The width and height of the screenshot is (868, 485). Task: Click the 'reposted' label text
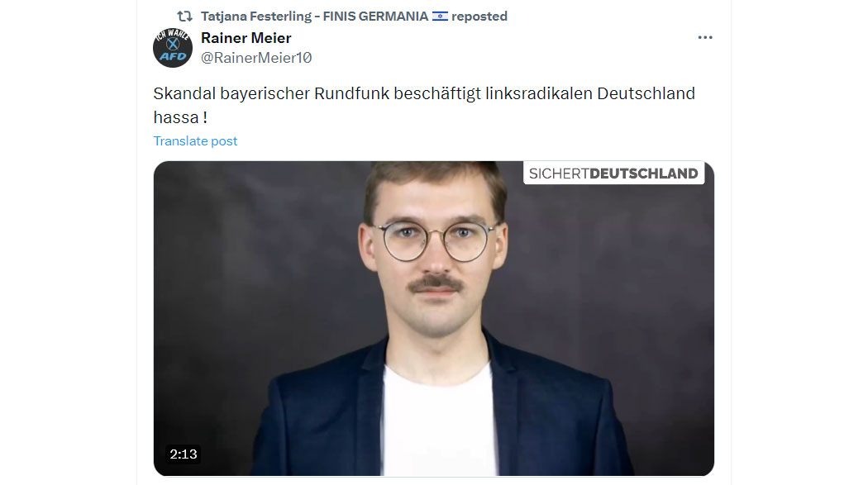pos(479,17)
